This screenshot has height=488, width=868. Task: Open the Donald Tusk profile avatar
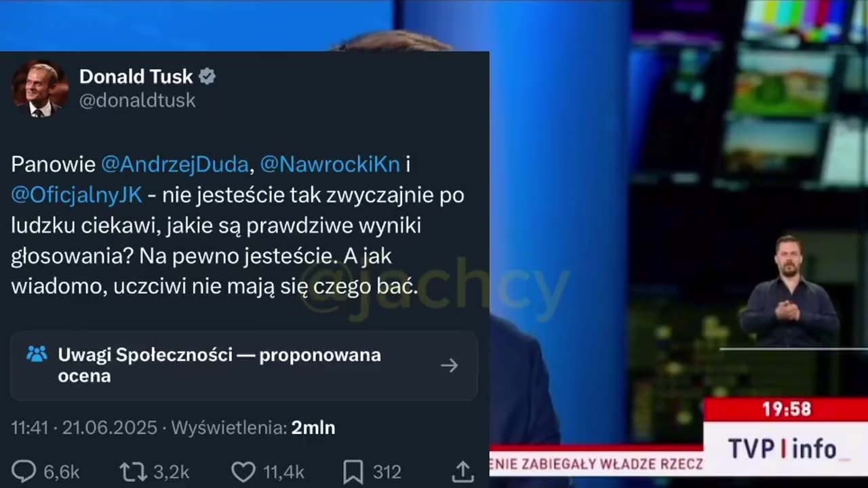pyautogui.click(x=39, y=89)
